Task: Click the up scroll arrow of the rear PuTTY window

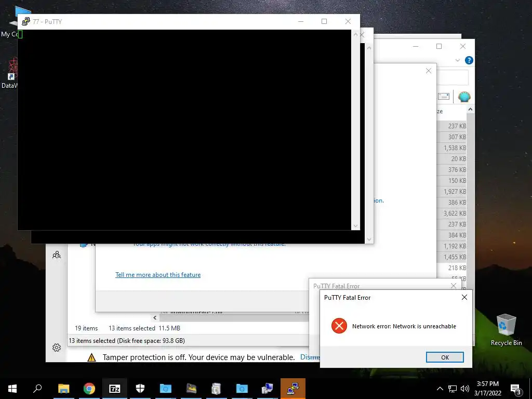Action: [x=369, y=48]
